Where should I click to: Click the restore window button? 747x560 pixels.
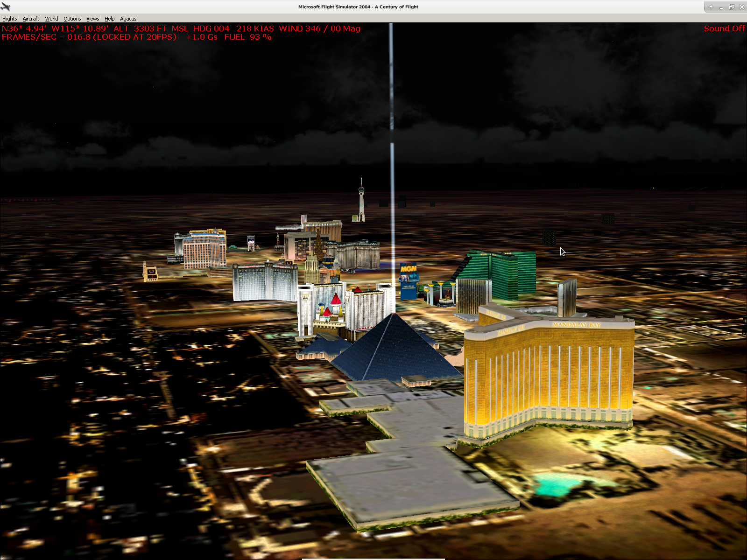point(732,7)
